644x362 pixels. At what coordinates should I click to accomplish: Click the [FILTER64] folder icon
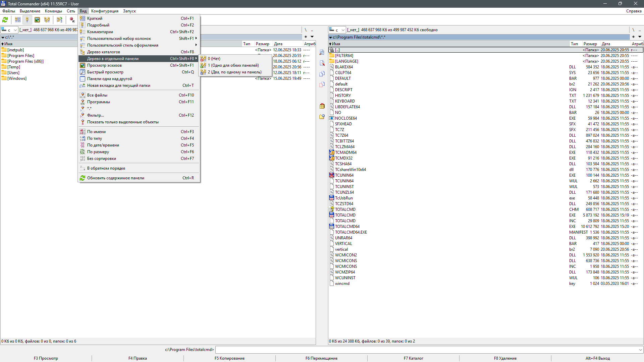pos(332,56)
